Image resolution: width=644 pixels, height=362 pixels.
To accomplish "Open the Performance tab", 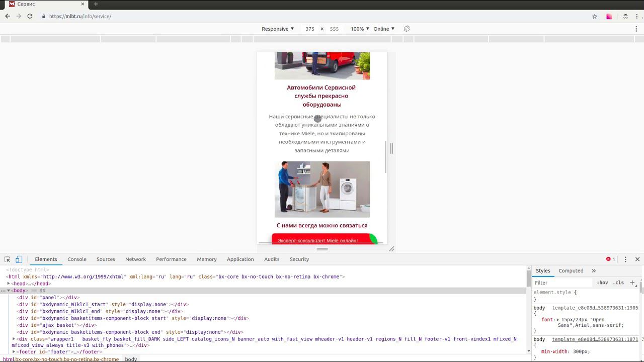I will coord(171,259).
